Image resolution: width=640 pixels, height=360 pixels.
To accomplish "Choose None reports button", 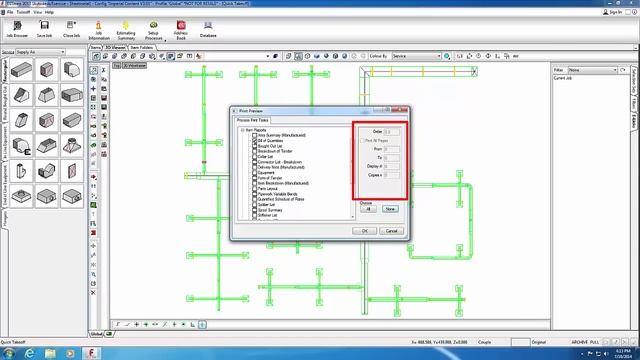I will tap(390, 209).
